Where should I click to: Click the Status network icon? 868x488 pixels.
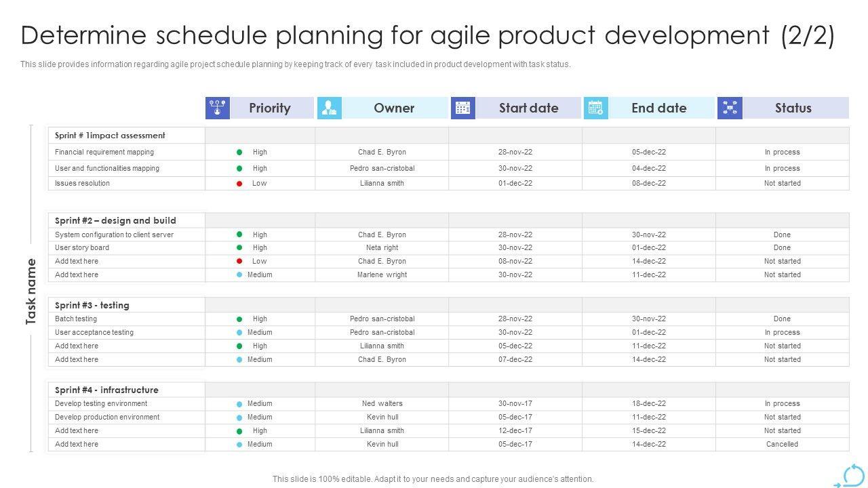tap(730, 108)
